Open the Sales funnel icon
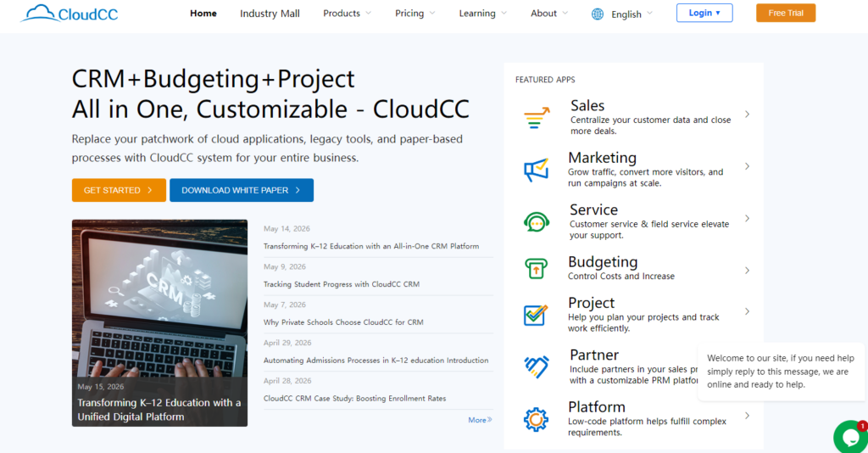This screenshot has width=868, height=453. (537, 117)
